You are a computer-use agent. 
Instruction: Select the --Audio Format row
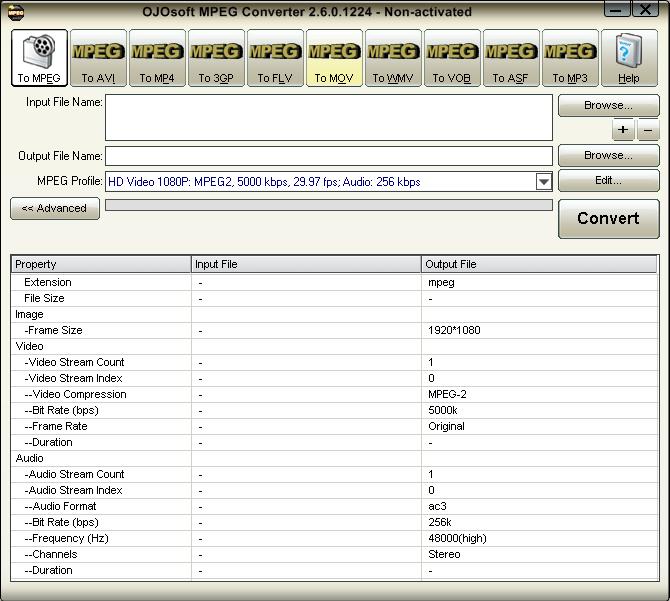click(335, 506)
